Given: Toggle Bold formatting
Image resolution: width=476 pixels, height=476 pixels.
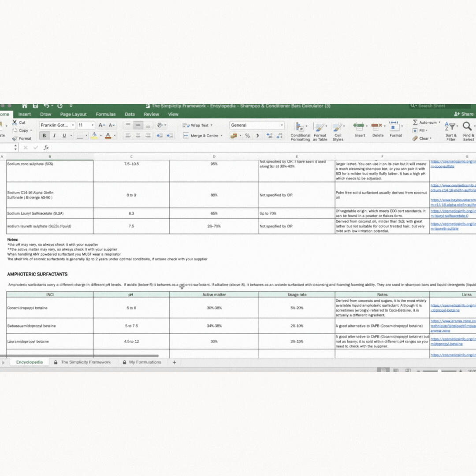Looking at the screenshot, I should click(45, 136).
